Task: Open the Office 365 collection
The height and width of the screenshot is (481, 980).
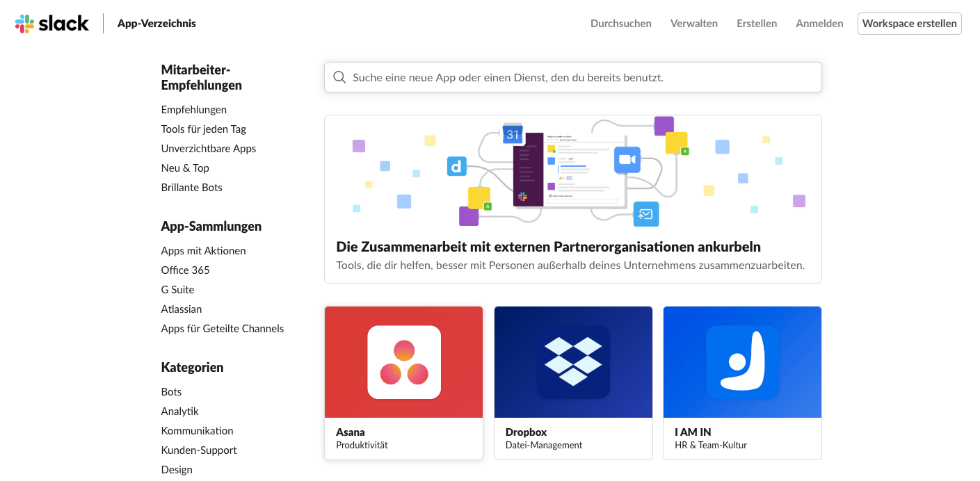Action: click(186, 270)
